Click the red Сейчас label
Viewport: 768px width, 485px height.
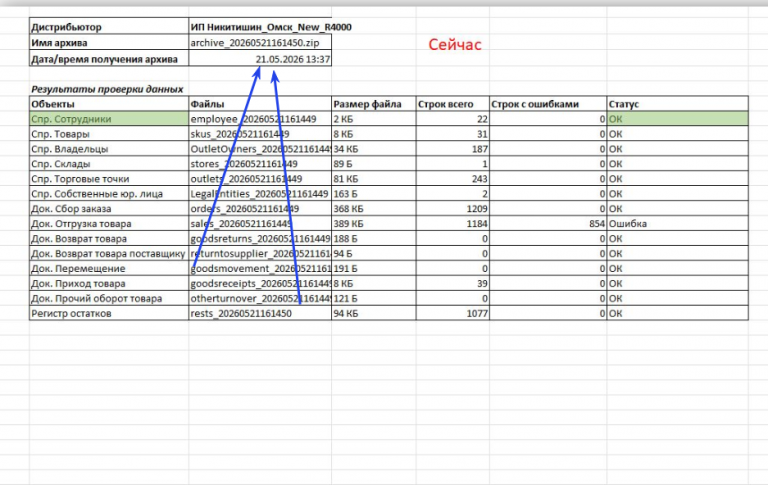point(455,45)
